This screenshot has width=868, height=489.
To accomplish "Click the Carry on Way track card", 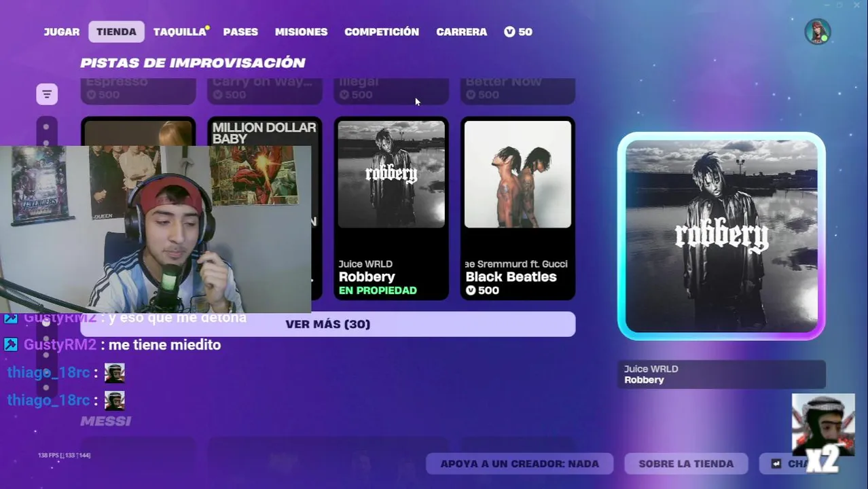I will (x=264, y=91).
